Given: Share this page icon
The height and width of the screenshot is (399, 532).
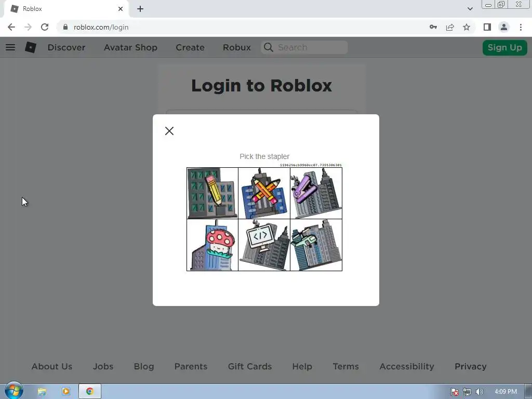Looking at the screenshot, I should pos(450,27).
